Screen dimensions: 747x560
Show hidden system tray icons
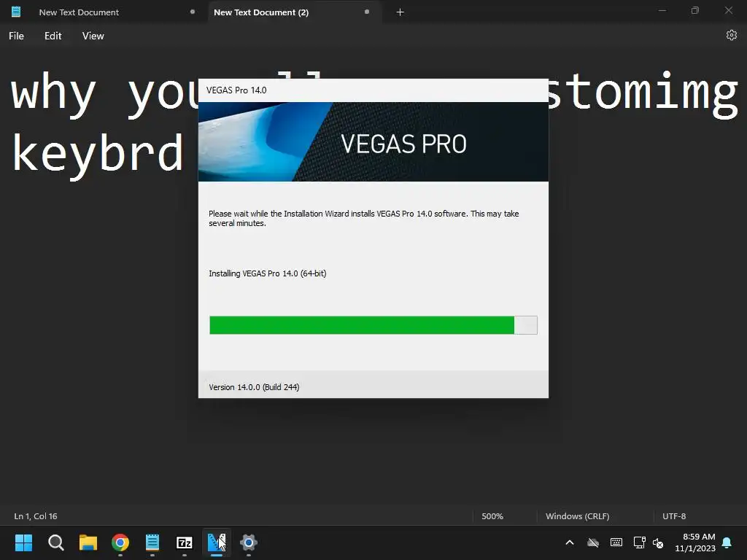coord(570,542)
